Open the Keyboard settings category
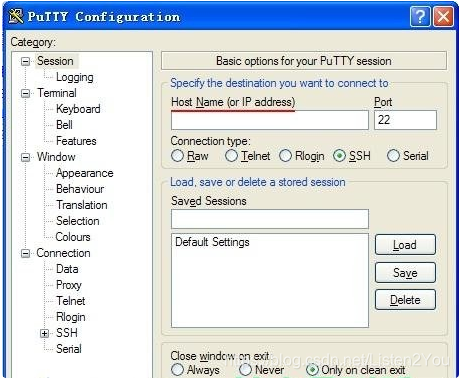 tap(78, 109)
